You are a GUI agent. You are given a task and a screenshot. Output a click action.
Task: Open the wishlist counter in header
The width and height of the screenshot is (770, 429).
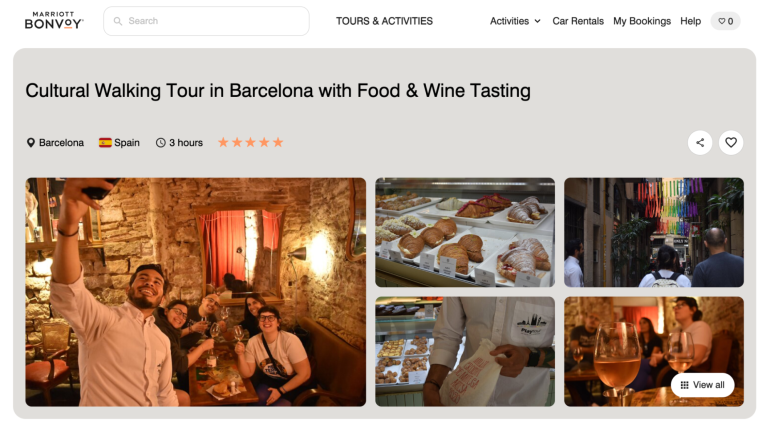[x=725, y=21]
